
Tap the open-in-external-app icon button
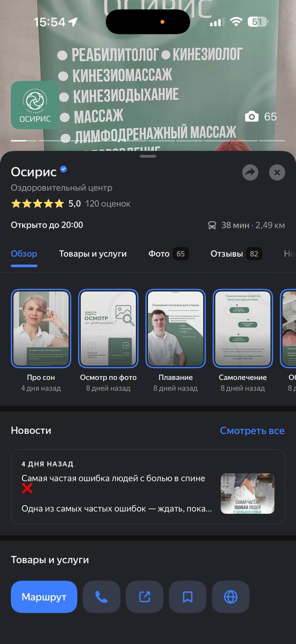pos(145,597)
